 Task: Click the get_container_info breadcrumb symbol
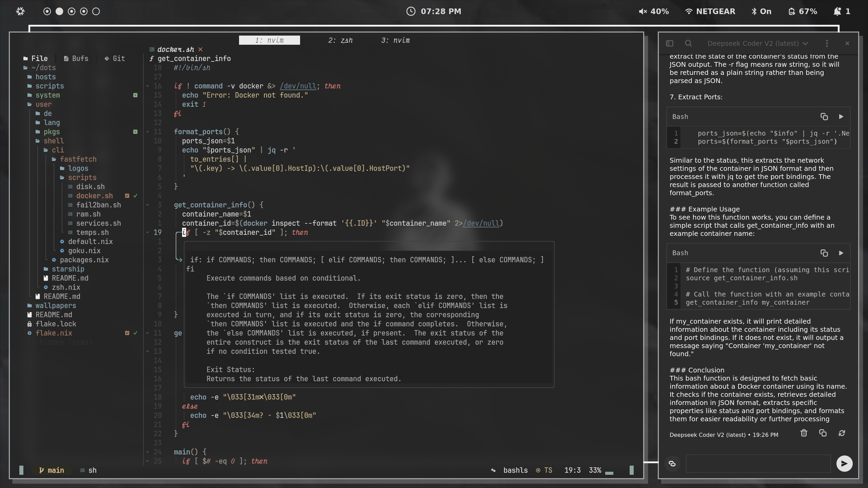pyautogui.click(x=190, y=59)
